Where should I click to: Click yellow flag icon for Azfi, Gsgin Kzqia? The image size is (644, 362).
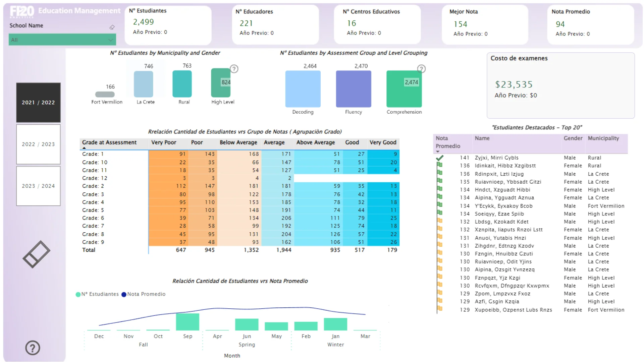[x=440, y=301]
